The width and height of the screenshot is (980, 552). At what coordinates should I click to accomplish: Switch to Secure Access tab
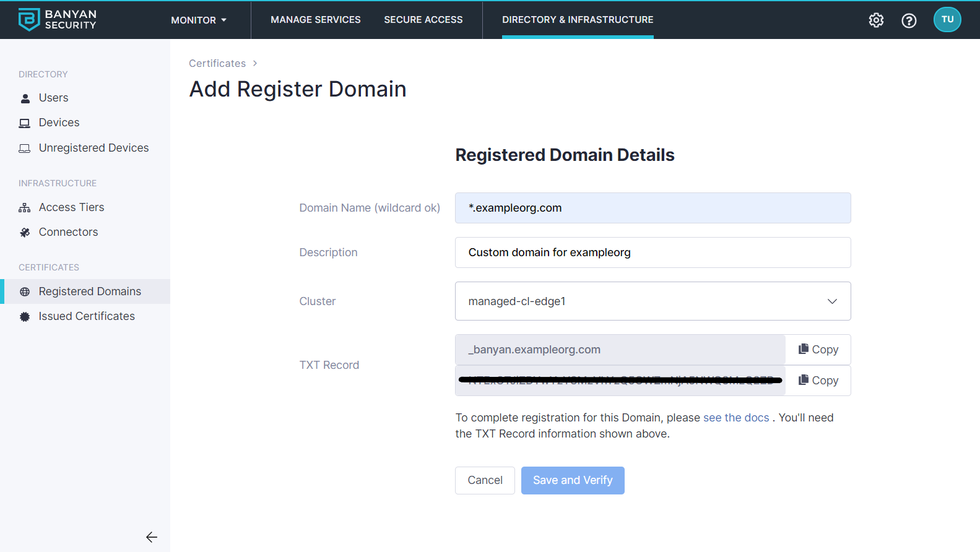pos(423,20)
